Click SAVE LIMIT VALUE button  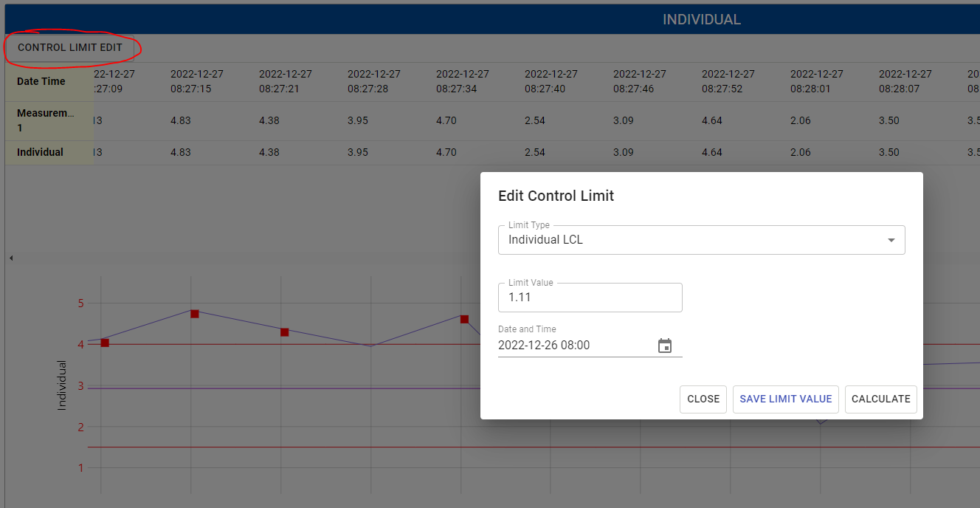785,399
